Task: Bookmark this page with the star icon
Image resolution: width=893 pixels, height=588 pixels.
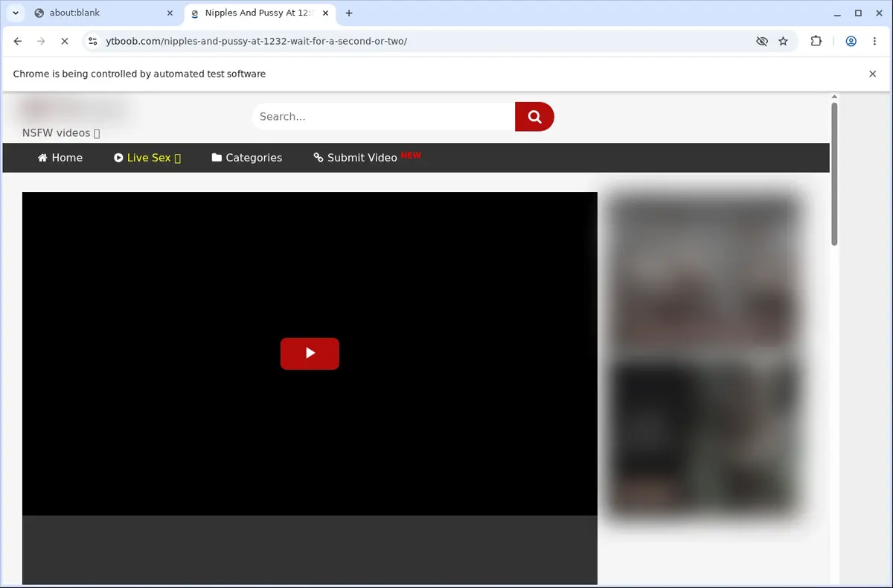Action: point(784,42)
